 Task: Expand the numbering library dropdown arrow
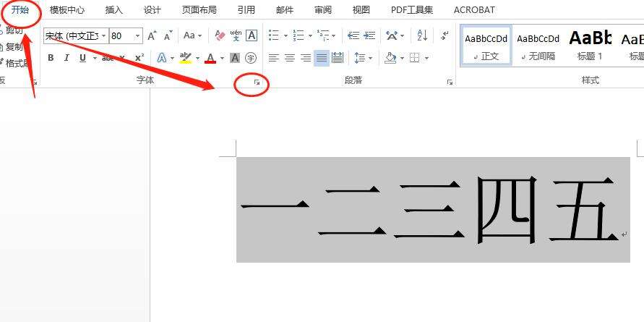(x=310, y=35)
